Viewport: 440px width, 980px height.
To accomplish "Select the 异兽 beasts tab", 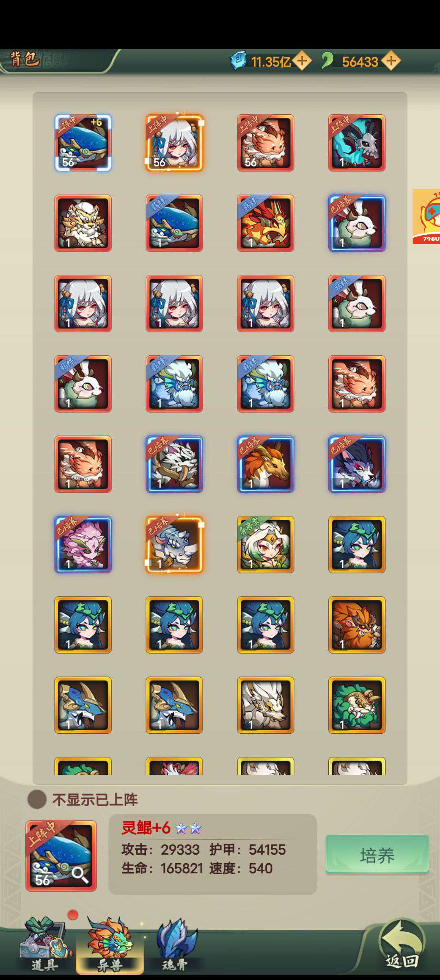I will click(110, 946).
